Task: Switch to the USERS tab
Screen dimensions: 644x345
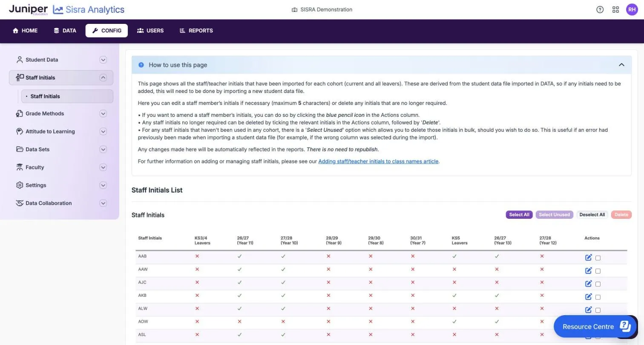Action: 150,31
